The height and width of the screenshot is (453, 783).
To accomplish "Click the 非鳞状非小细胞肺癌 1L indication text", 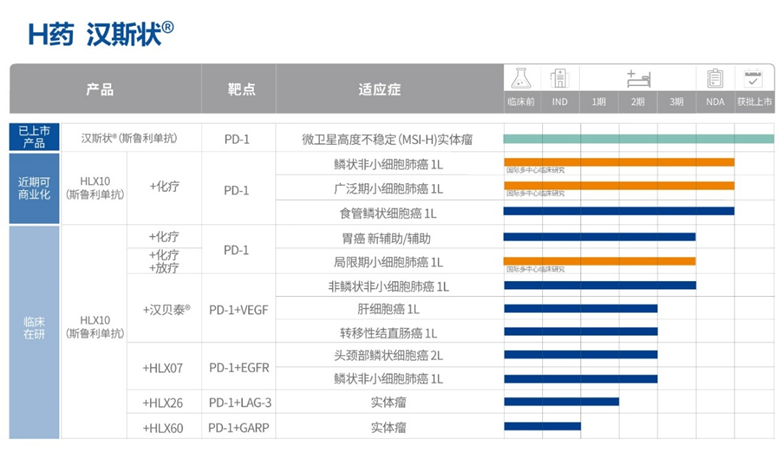I will click(389, 287).
